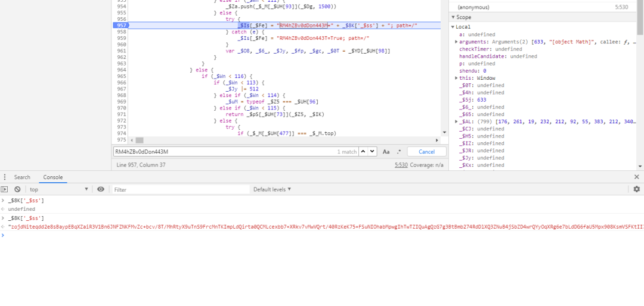Open the 'top' JavaScript context dropdown
Viewport: 644px width, 306px height.
tap(58, 189)
